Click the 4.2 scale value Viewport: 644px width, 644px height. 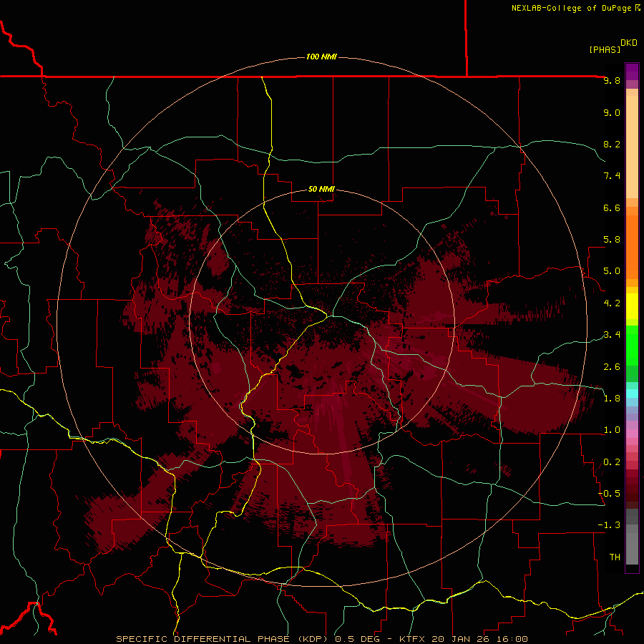click(612, 303)
